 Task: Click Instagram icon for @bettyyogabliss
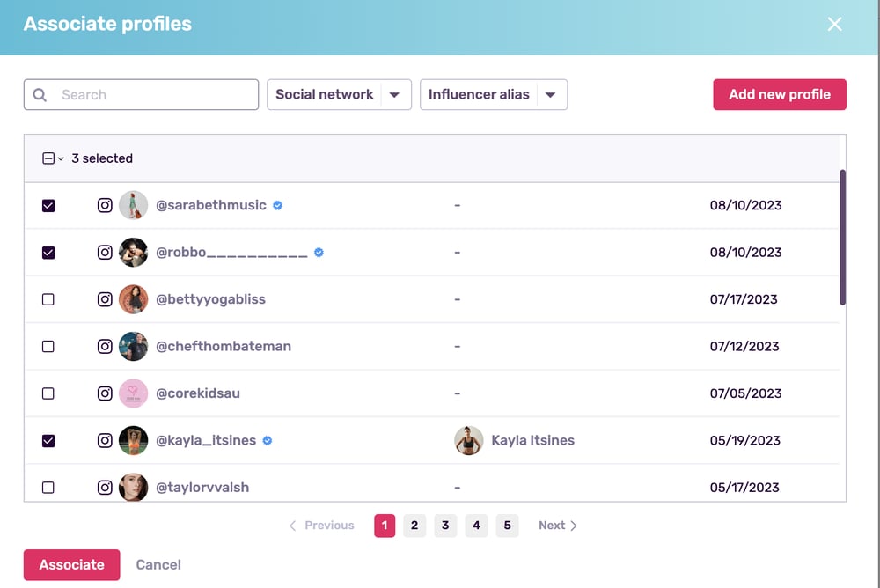(x=105, y=299)
